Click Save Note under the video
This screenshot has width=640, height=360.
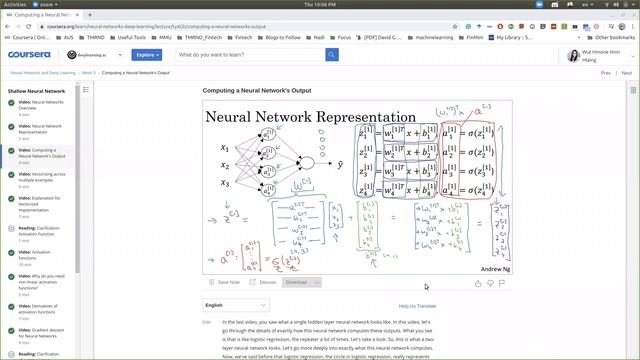tap(224, 282)
